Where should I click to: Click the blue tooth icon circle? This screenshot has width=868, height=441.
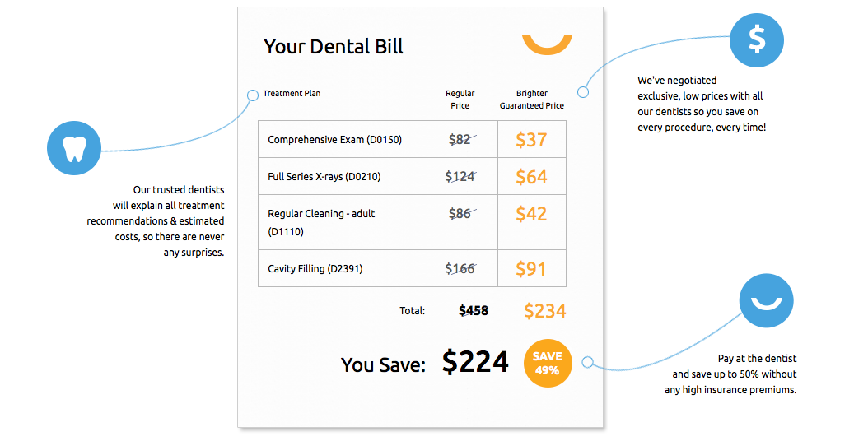(74, 148)
